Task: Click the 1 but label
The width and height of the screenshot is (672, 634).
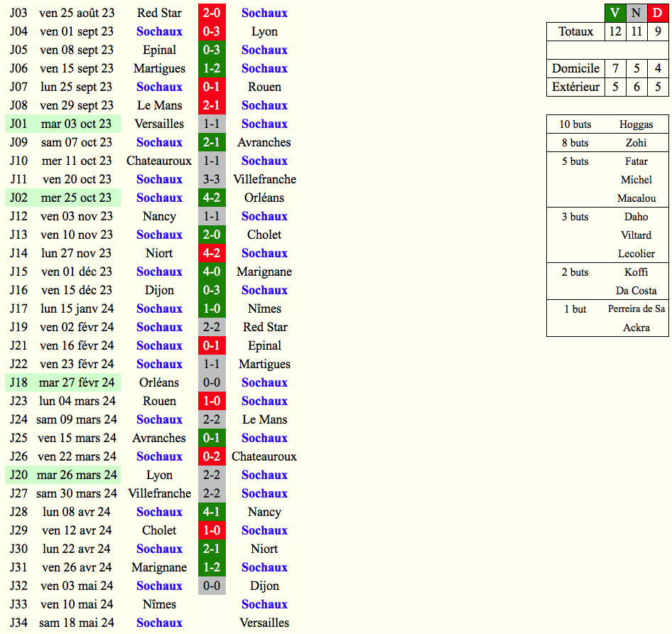Action: 575,309
